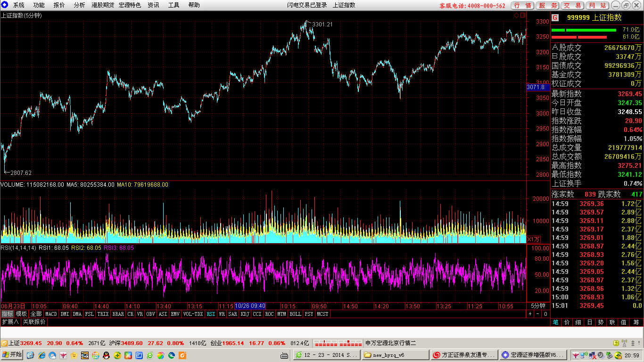The width and height of the screenshot is (644, 362).
Task: Open the 报价 menu
Action: click(x=59, y=5)
